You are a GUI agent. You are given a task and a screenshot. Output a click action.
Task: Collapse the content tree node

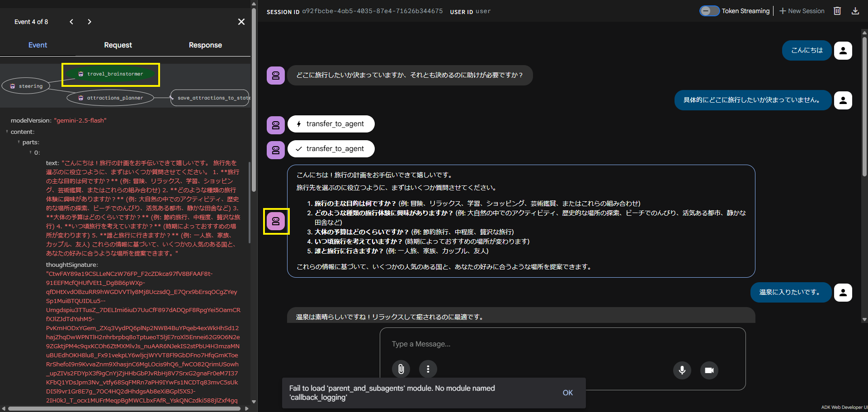(7, 132)
